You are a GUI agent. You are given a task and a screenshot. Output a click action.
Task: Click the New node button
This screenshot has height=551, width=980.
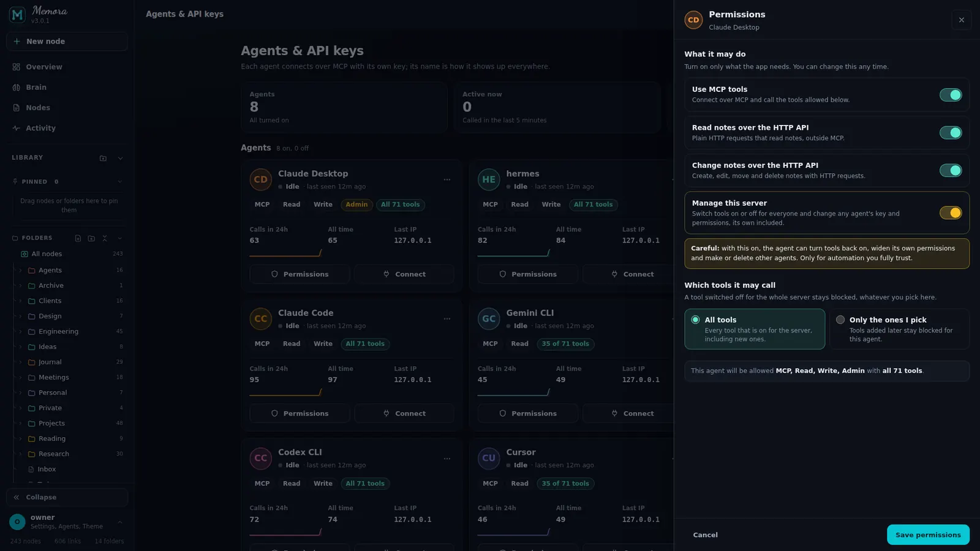[x=67, y=42]
